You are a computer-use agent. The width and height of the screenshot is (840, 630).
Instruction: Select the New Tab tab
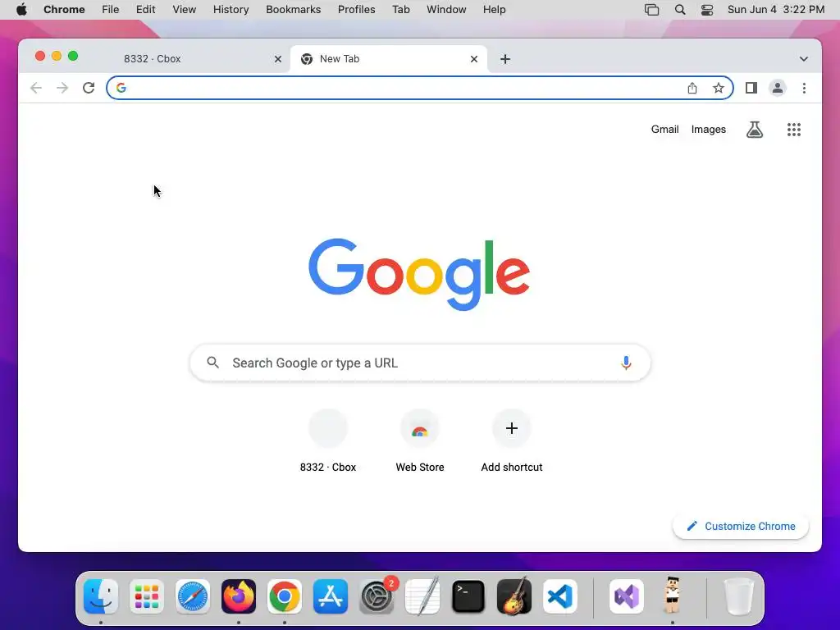(389, 59)
